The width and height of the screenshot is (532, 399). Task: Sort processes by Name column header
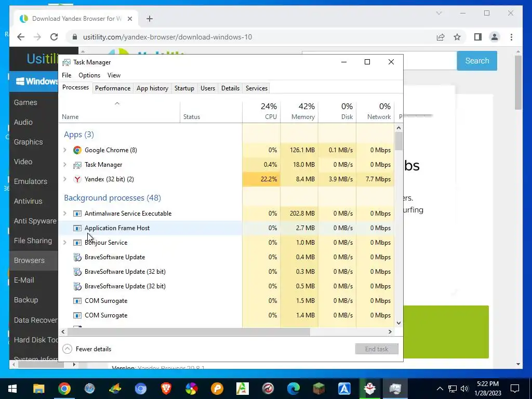pos(119,111)
